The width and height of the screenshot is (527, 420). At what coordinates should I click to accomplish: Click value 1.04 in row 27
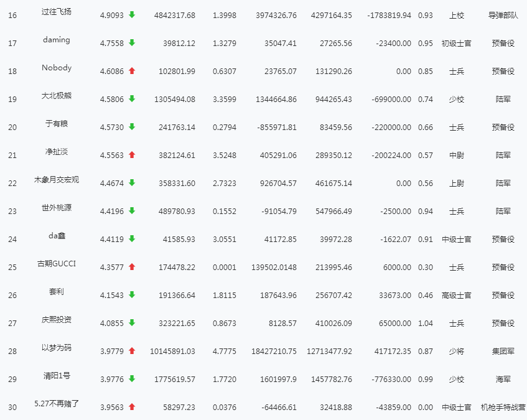click(x=426, y=323)
